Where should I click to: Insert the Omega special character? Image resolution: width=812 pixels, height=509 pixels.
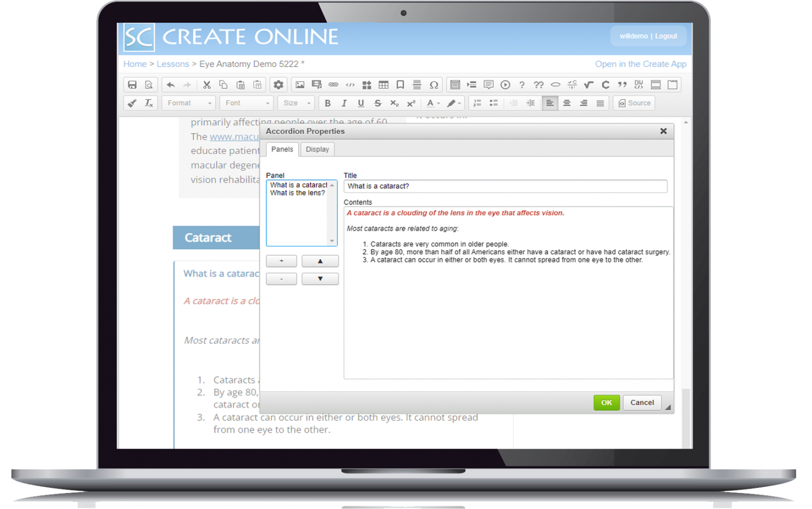point(433,85)
